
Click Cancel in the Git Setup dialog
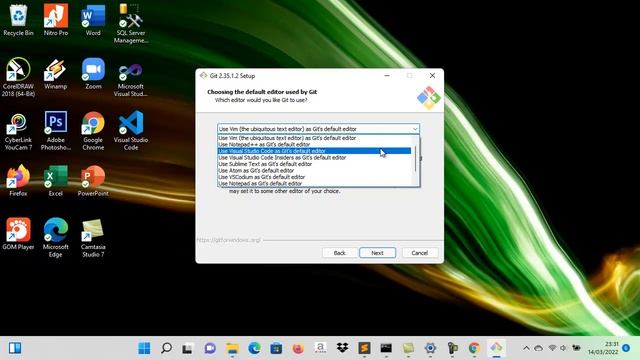420,253
